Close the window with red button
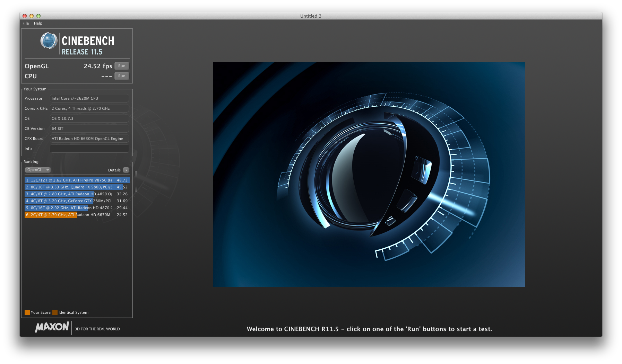 25,16
